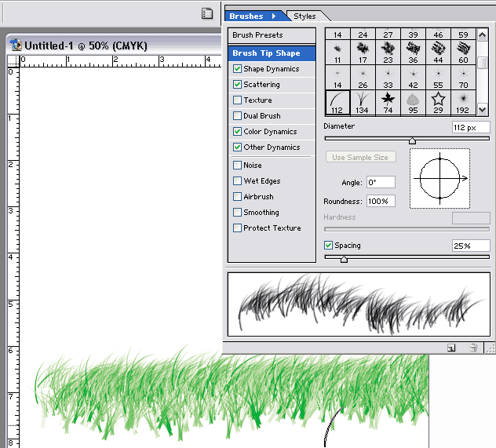
Task: Pick the sparkle brush sized 33
Action: (388, 78)
